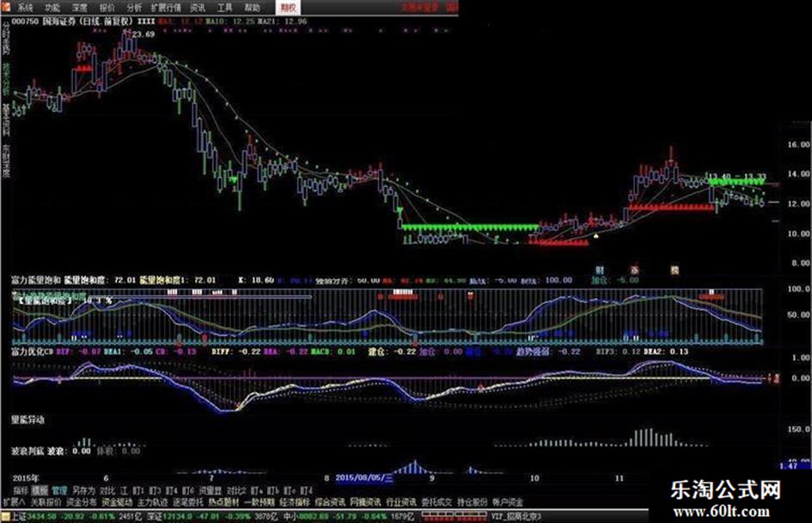Click the 量能异动 indicator title
Viewport: 812px width, 523px height.
pyautogui.click(x=28, y=419)
